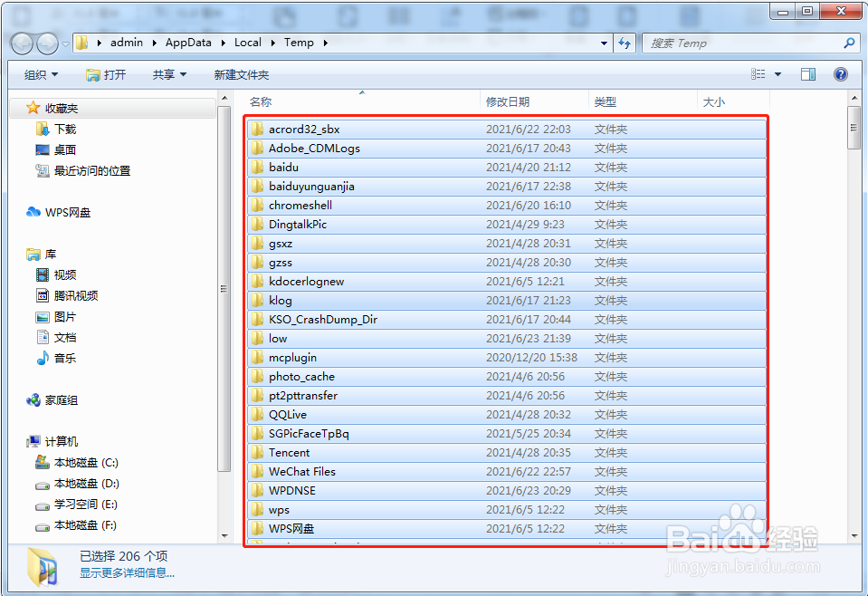The height and width of the screenshot is (596, 868).
Task: Click the KSO_CrashDump_Dir folder icon
Action: click(257, 320)
